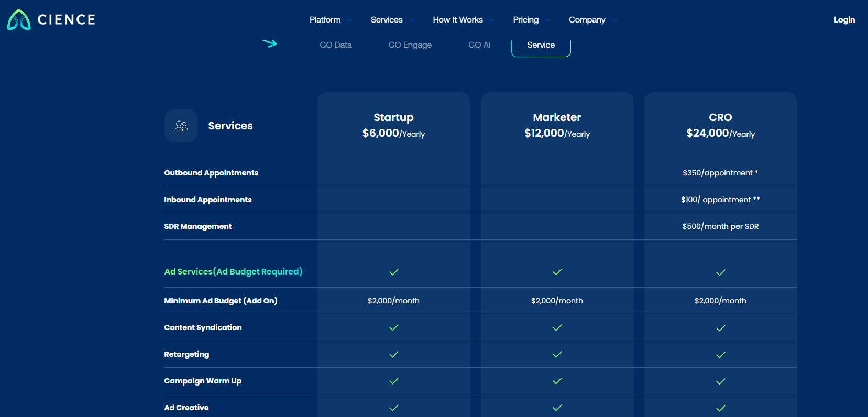Viewport: 868px width, 417px height.
Task: Click Startup checkmark for Ad Services row
Action: [x=394, y=272]
